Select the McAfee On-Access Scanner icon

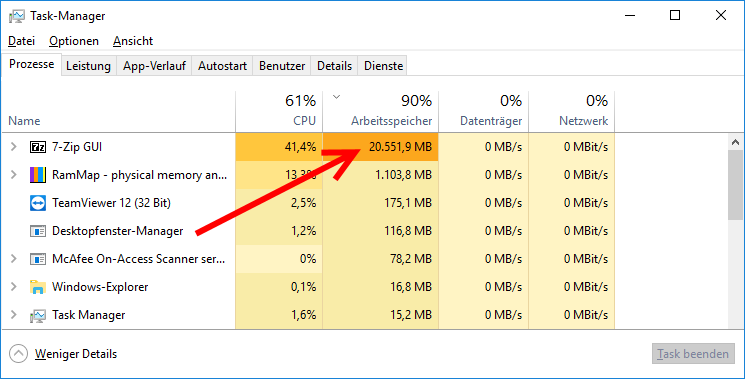click(38, 259)
